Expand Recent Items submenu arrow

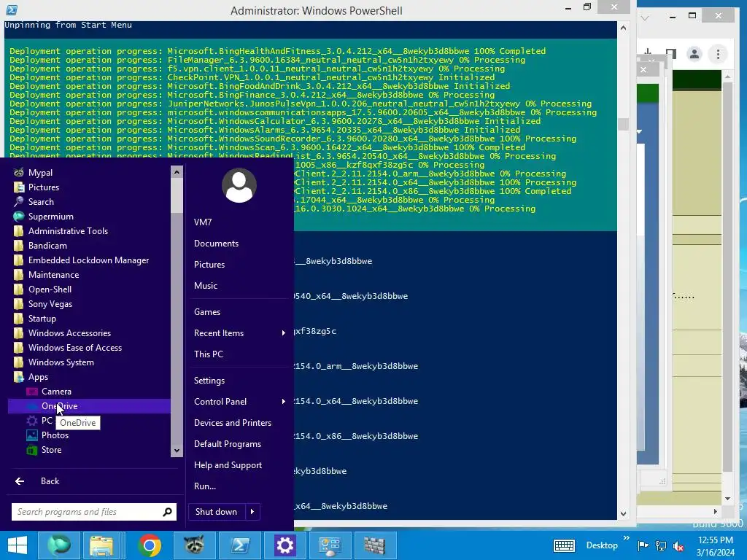point(284,332)
